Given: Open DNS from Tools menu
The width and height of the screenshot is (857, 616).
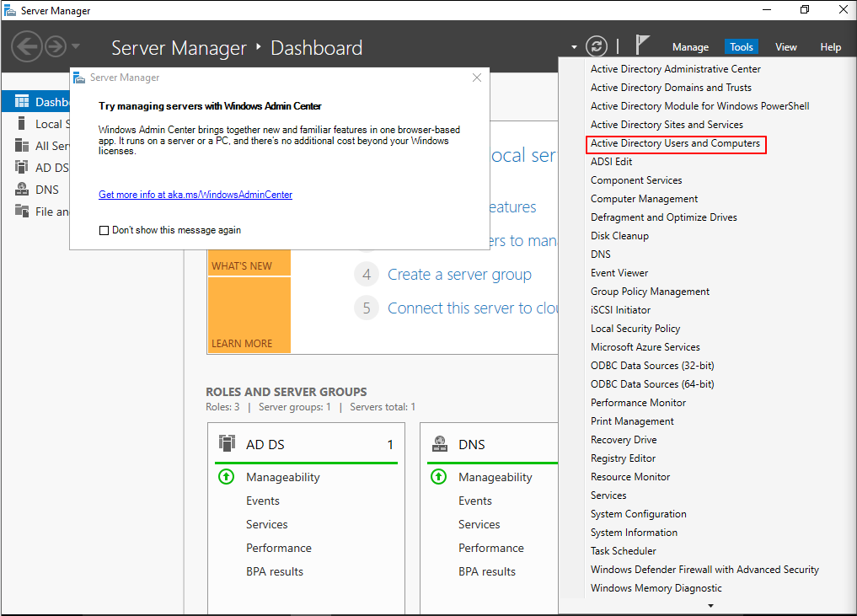Looking at the screenshot, I should tap(600, 254).
